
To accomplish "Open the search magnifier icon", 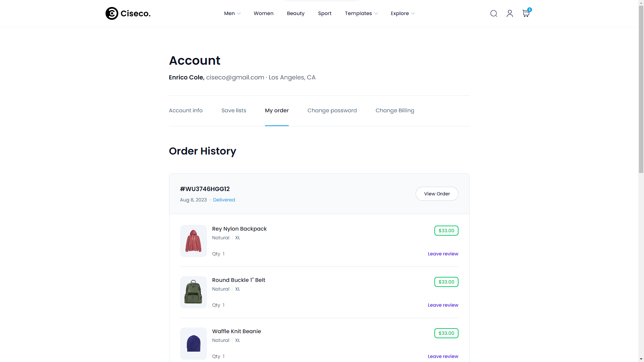I will click(493, 13).
